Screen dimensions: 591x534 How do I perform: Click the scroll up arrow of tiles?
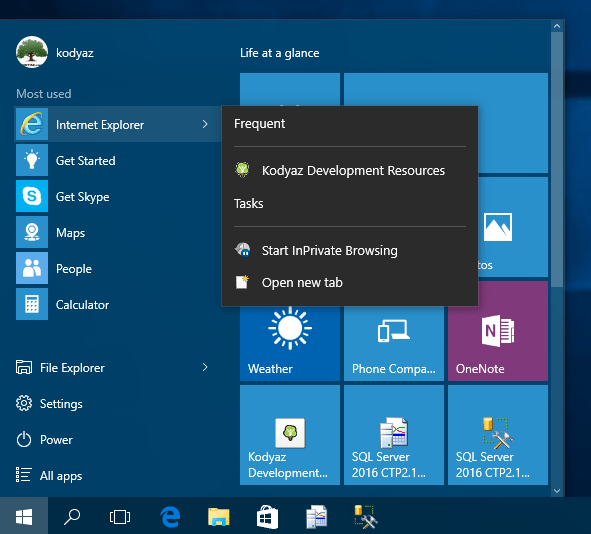(557, 26)
